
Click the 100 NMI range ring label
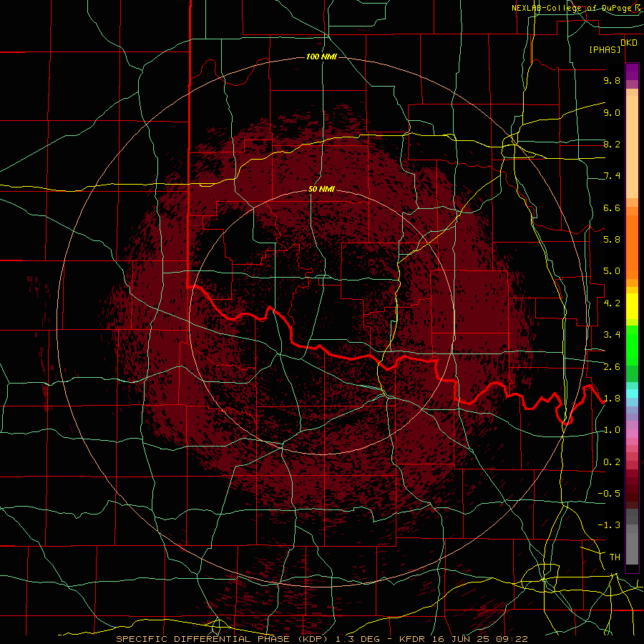[x=321, y=57]
